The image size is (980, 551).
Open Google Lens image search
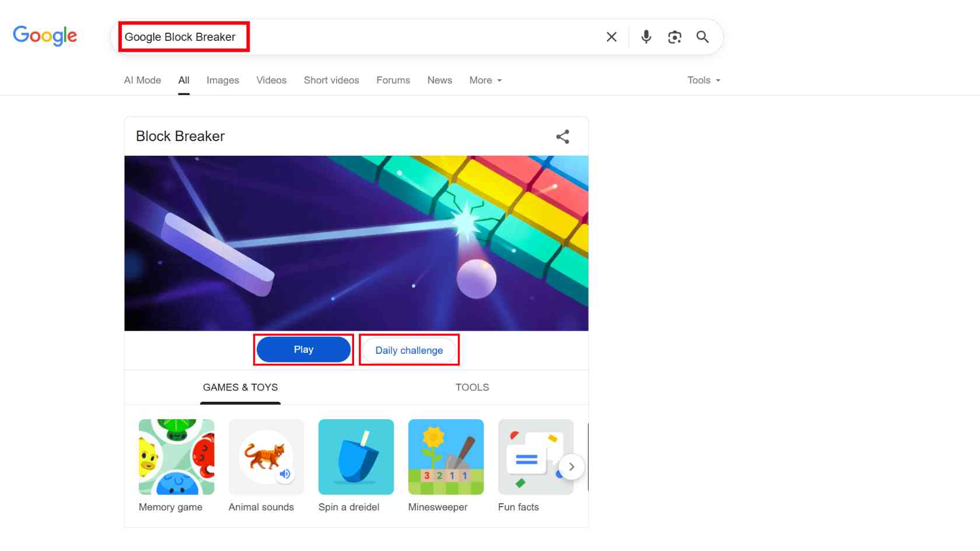[x=674, y=37]
